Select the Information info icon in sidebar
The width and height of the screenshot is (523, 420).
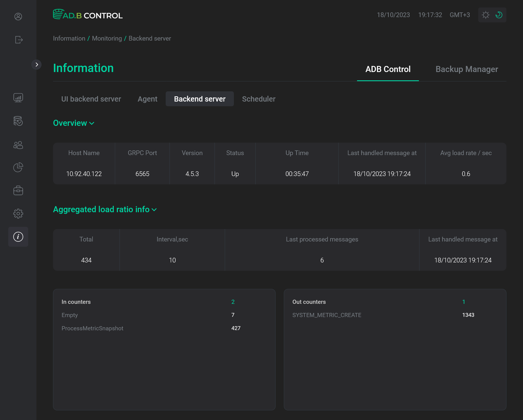coord(18,237)
